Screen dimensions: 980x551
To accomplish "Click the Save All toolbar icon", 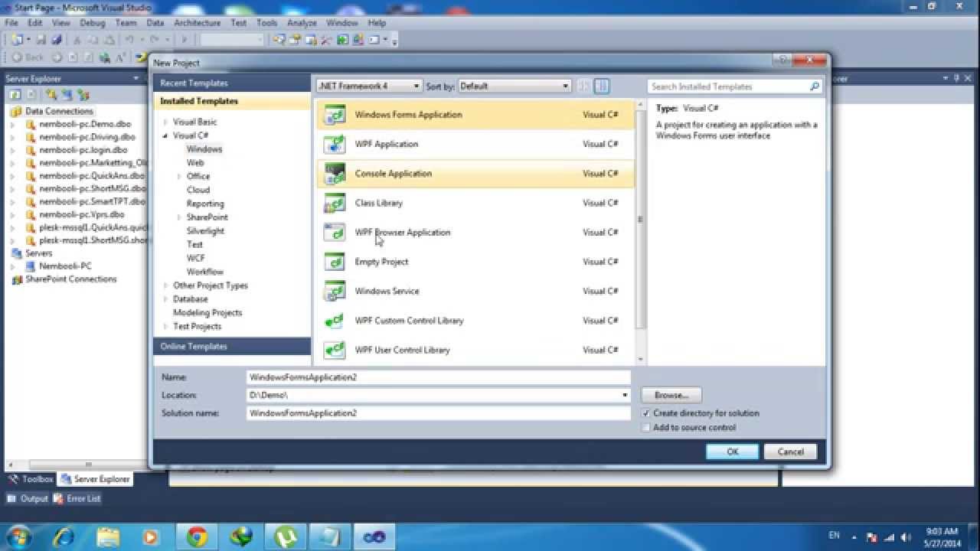I will tap(57, 40).
